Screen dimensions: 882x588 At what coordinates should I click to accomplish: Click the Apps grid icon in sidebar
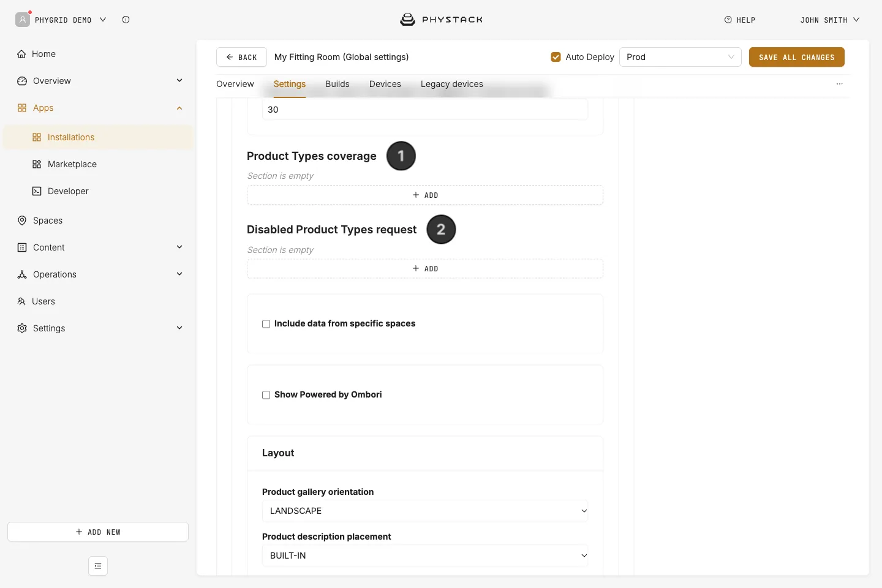point(22,108)
